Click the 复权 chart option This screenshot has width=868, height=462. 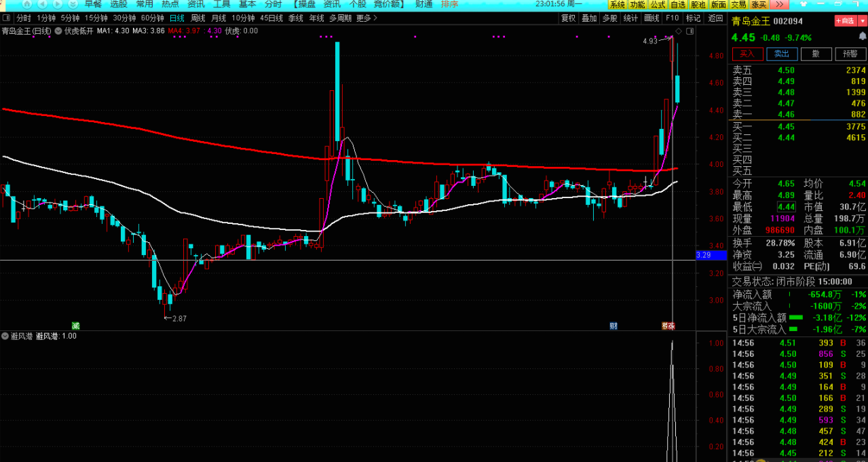[569, 18]
